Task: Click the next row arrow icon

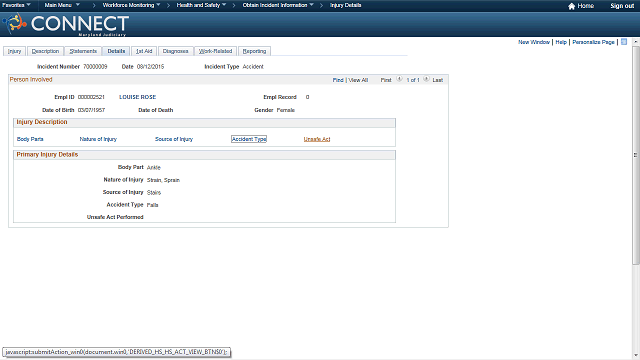Action: pos(426,79)
